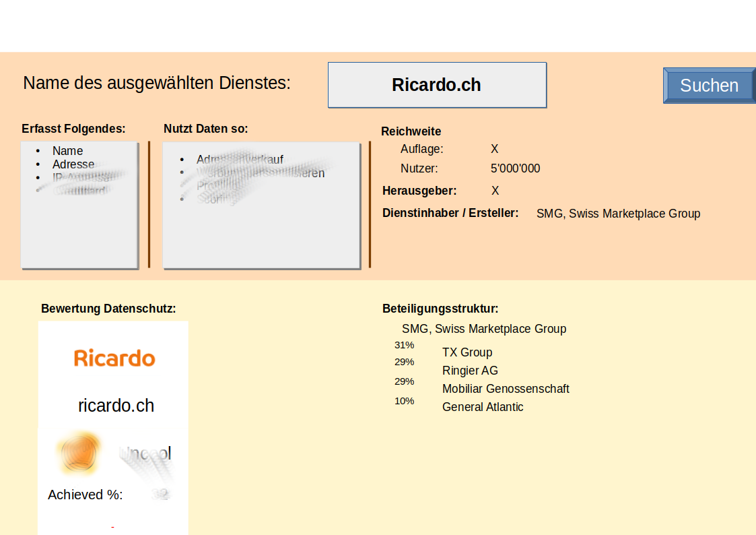Select the Beteiligungsstruktur section header
Viewport: 756px width, 535px height.
click(x=440, y=308)
